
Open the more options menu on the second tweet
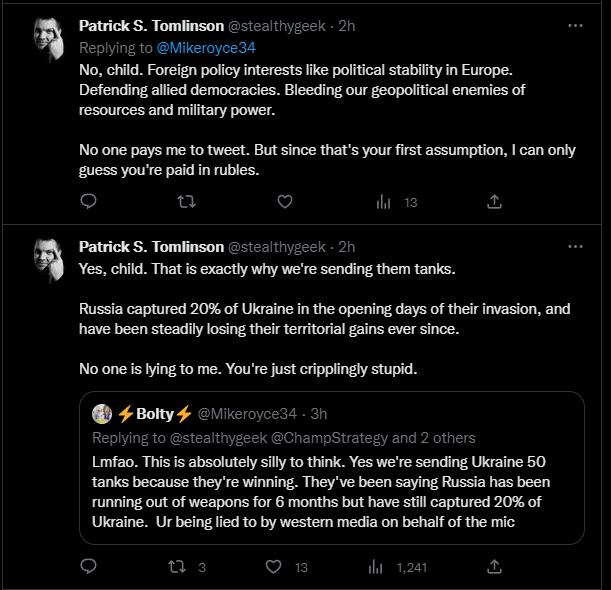coord(575,247)
